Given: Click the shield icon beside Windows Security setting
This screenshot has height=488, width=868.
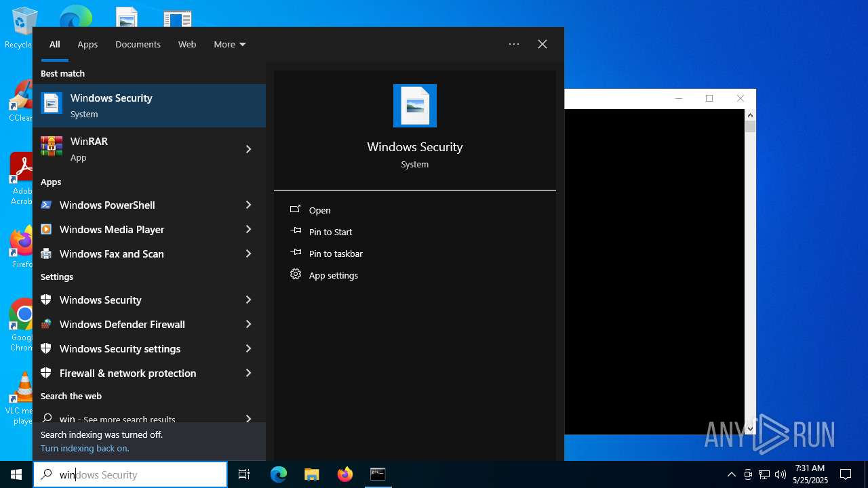Looking at the screenshot, I should 46,300.
